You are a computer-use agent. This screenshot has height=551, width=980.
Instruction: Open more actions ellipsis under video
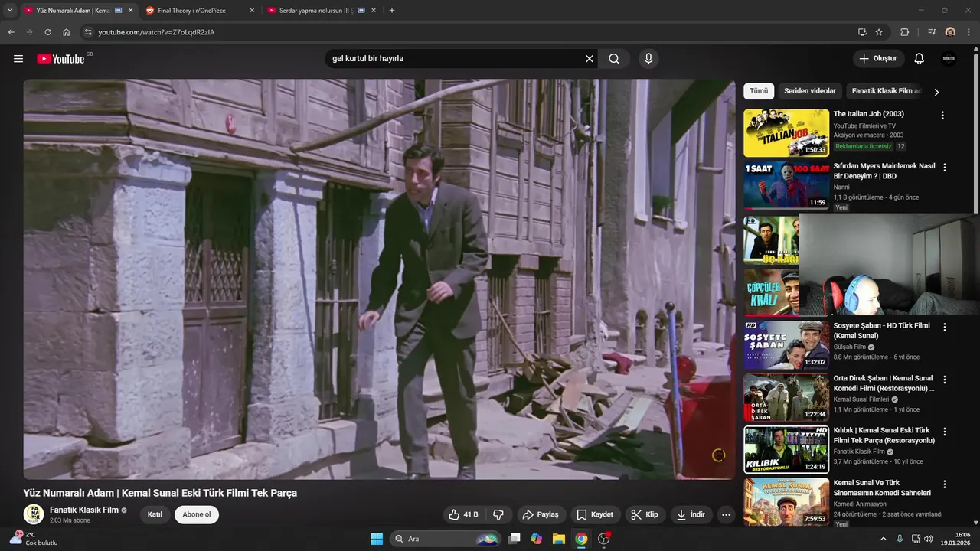(x=727, y=514)
